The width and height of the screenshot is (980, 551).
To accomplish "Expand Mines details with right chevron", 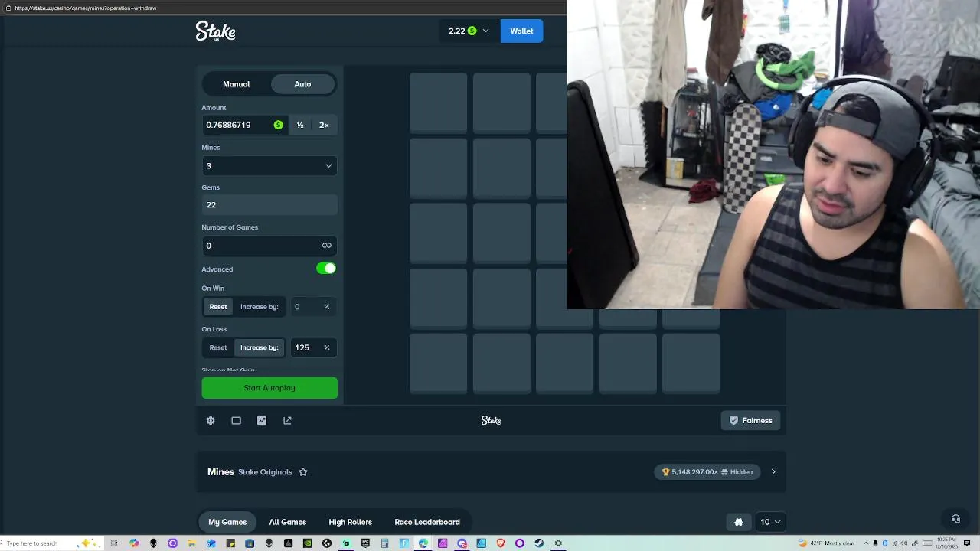I will (773, 472).
